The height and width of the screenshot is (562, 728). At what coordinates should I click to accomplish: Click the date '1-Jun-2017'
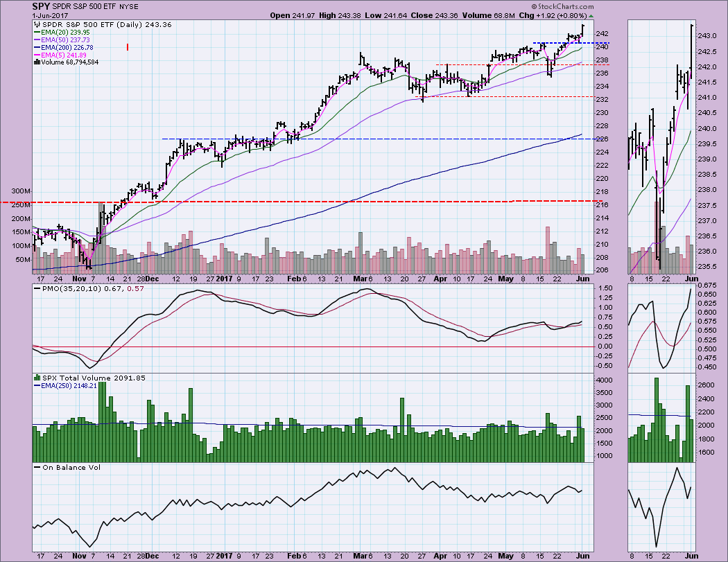(50, 15)
